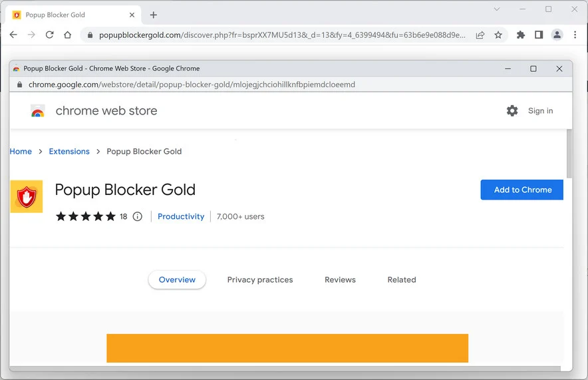Close the Chrome Web Store popup window
588x380 pixels.
pos(559,69)
